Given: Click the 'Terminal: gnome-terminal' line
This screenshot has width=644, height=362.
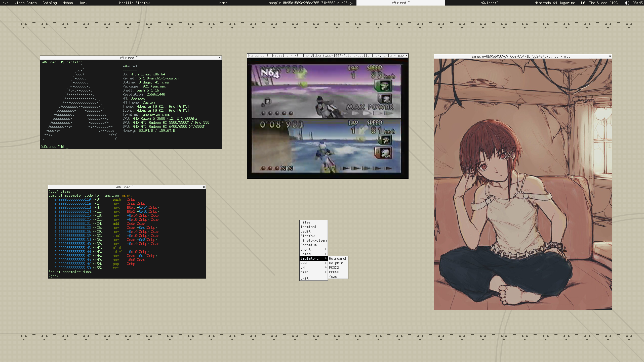Looking at the screenshot, I should 147,114.
